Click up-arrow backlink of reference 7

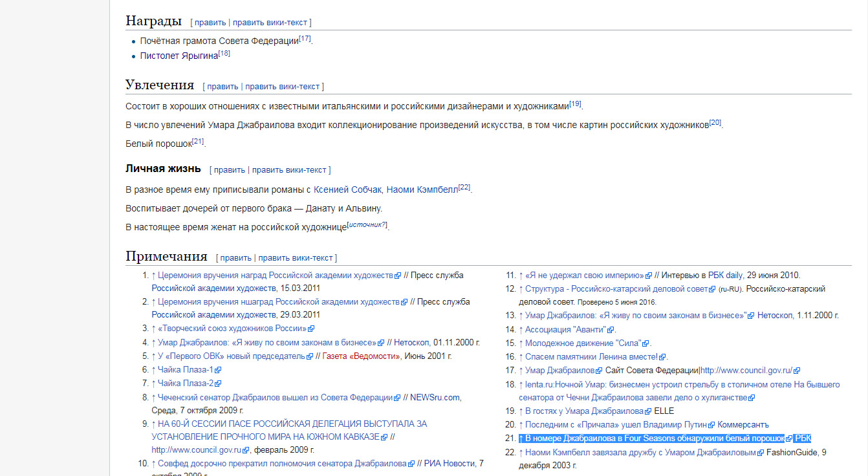tap(154, 383)
